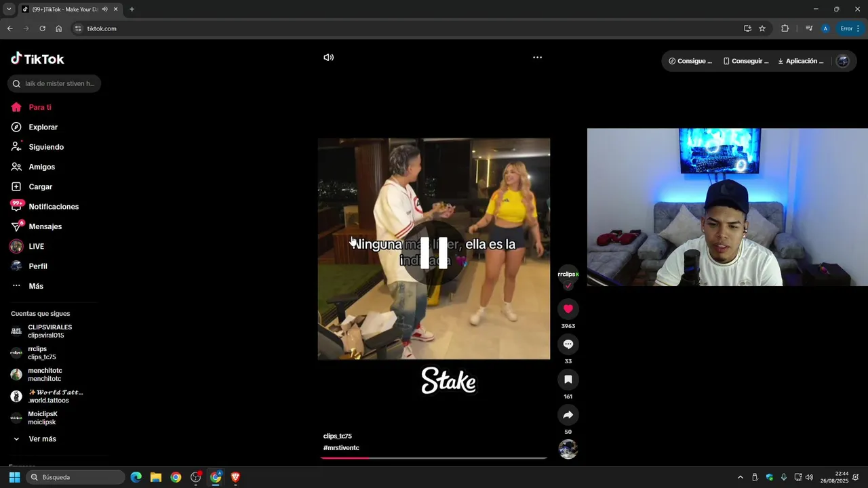
Task: Click the taskbar Búsqueda search box
Action: [x=76, y=477]
